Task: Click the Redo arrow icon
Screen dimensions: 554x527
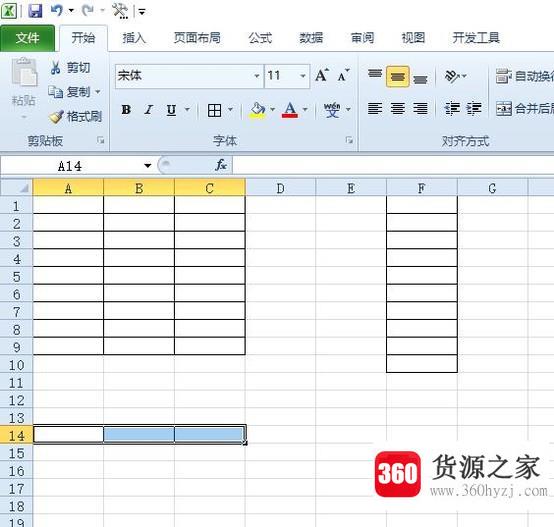Action: (x=88, y=10)
